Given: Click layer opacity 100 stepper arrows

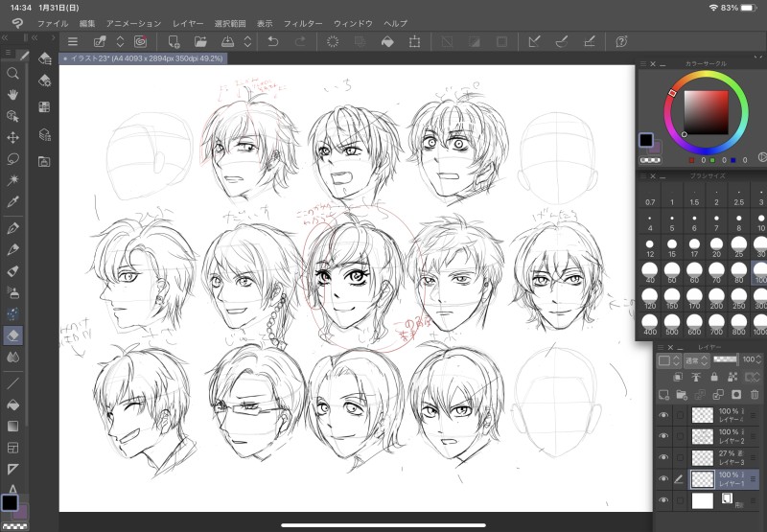Looking at the screenshot, I should pos(757,359).
